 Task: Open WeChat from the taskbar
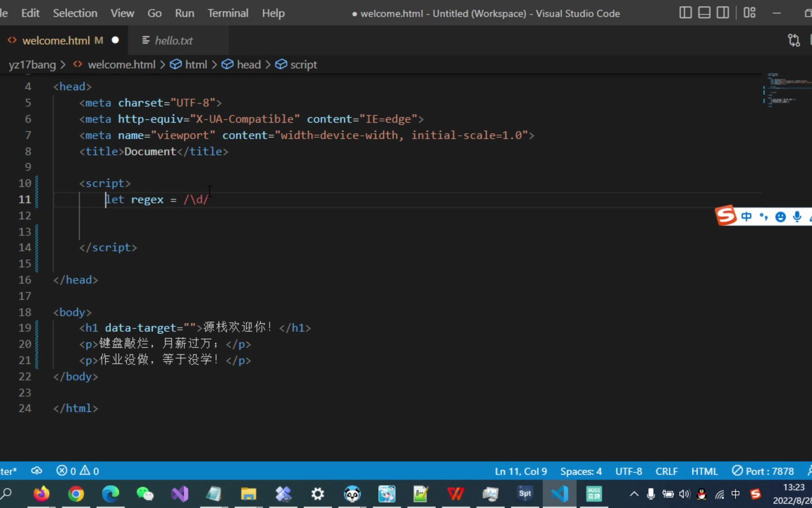(x=145, y=494)
